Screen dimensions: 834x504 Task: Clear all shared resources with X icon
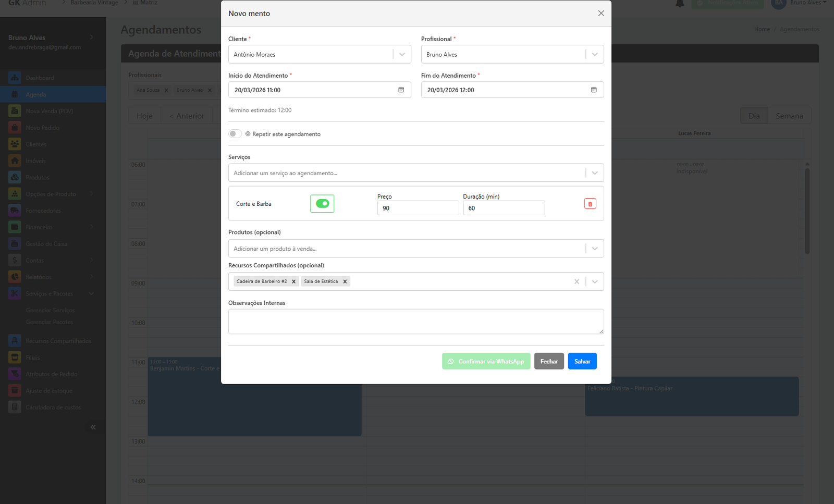pos(577,281)
